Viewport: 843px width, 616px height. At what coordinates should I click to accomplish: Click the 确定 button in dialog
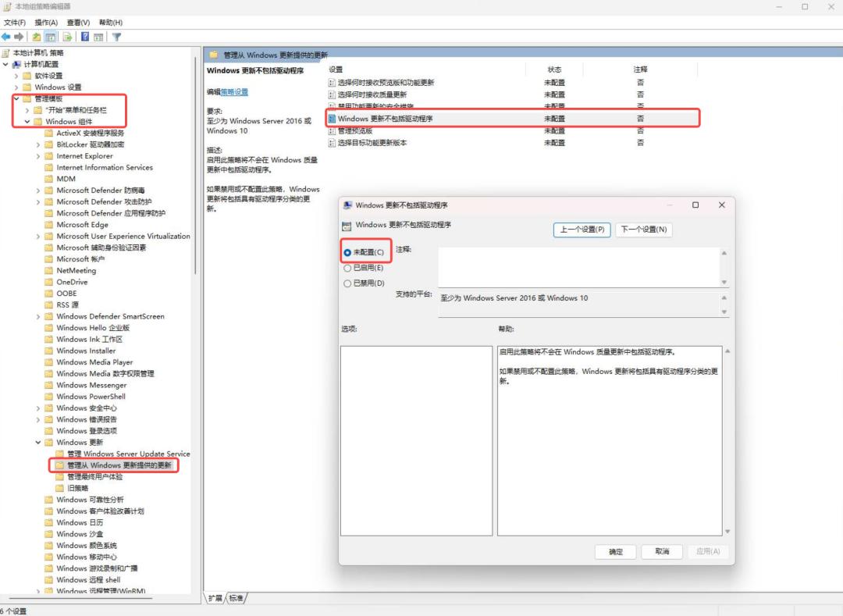coord(615,551)
